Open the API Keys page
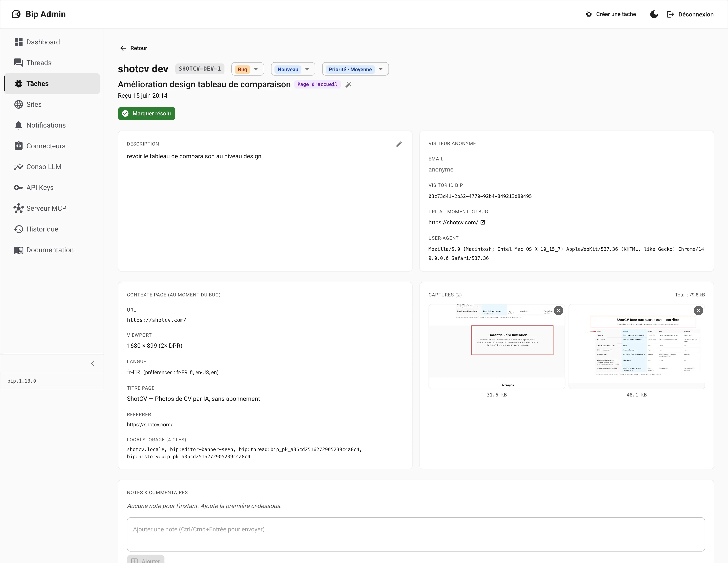 point(52,188)
